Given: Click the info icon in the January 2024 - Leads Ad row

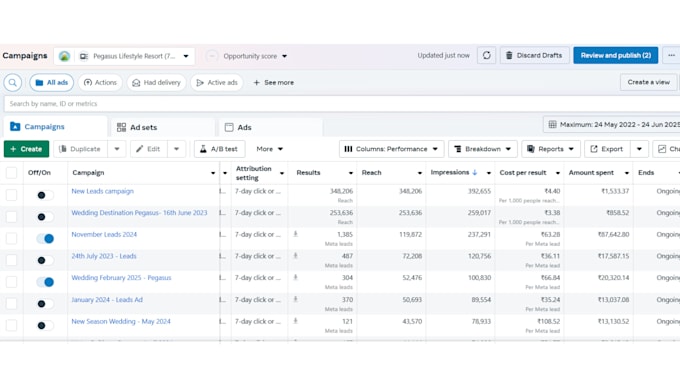Looking at the screenshot, I should 295,299.
